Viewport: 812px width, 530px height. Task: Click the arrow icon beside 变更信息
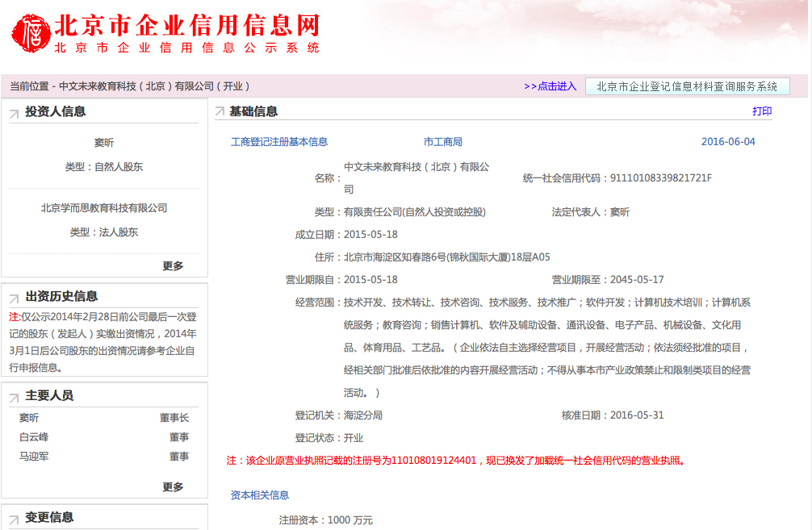[x=14, y=520]
